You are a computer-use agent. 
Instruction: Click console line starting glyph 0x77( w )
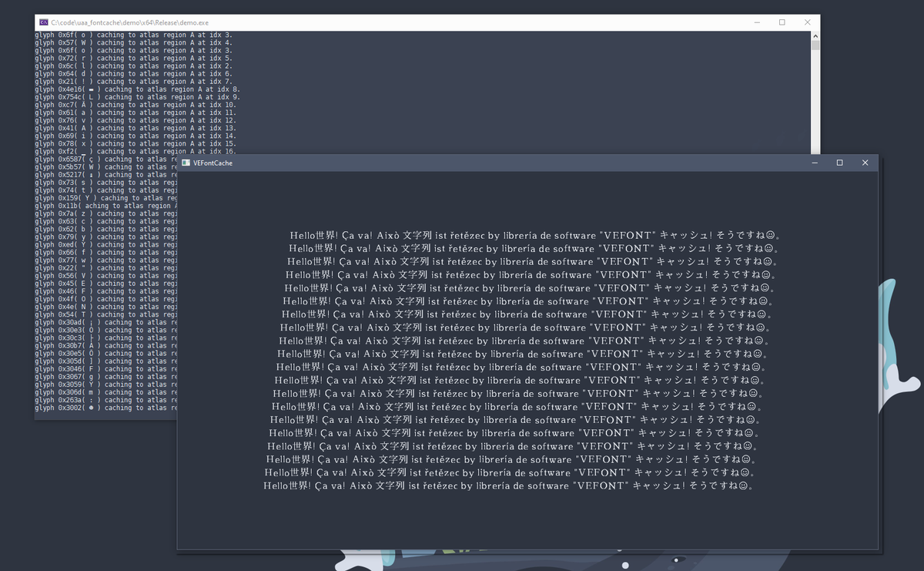(x=106, y=260)
